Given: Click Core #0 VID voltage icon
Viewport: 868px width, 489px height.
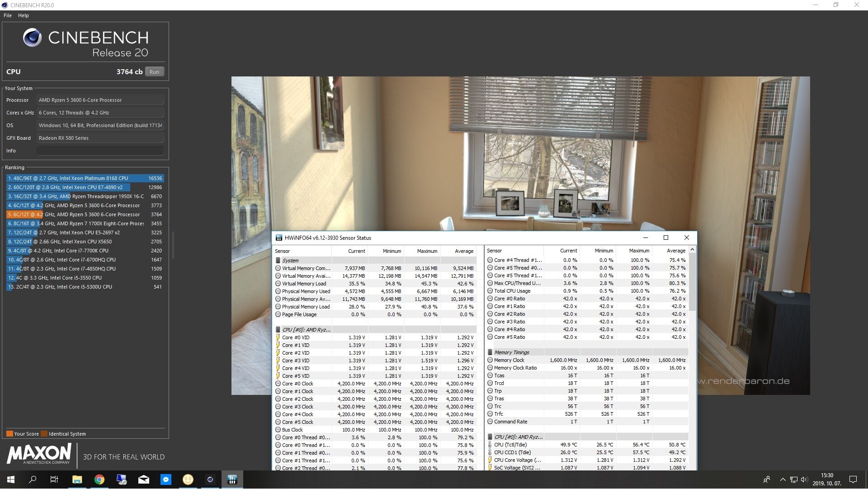Looking at the screenshot, I should click(278, 337).
